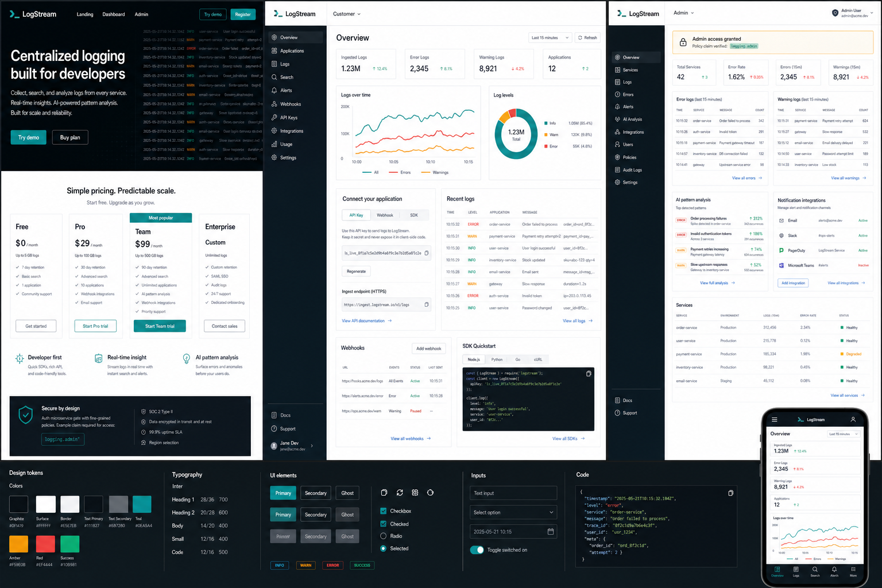Copy the ingest endpoint URL with copy icon
This screenshot has height=588, width=882.
point(426,304)
